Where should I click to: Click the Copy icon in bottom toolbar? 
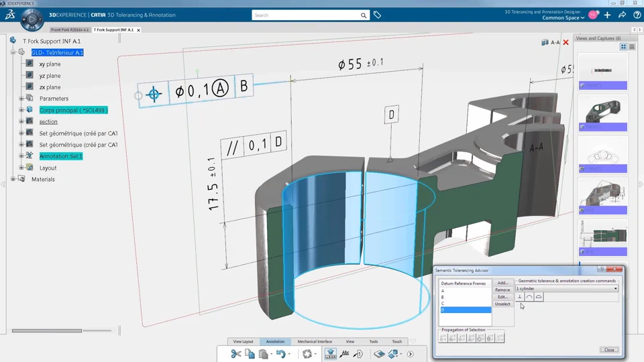click(x=250, y=354)
